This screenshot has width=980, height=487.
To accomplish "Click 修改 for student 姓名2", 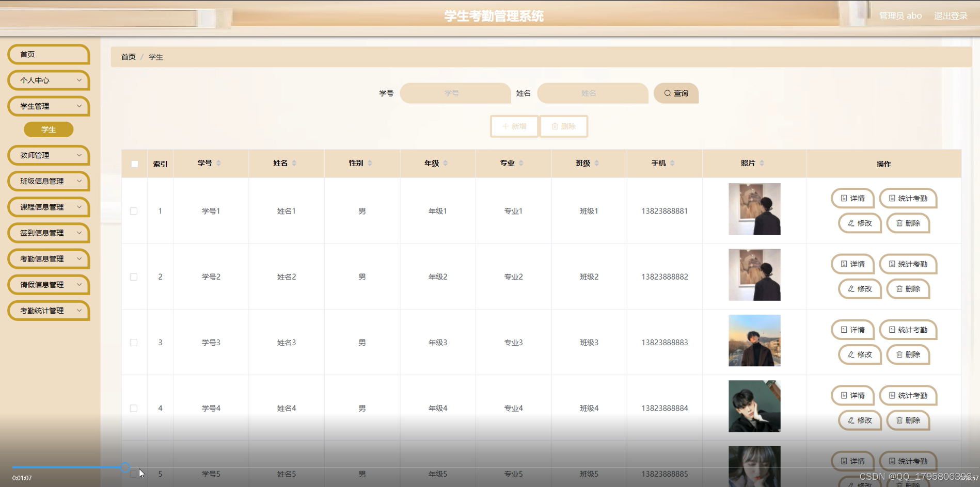I will pyautogui.click(x=860, y=288).
